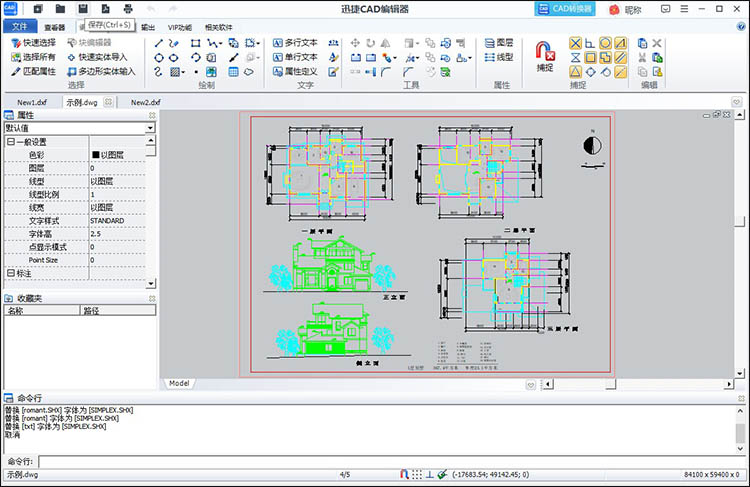This screenshot has height=487, width=750.
Task: Click the Delete X icon in Edit group
Action: point(657,44)
